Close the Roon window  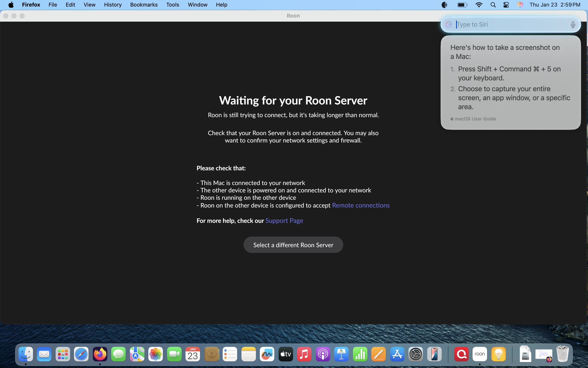point(6,16)
